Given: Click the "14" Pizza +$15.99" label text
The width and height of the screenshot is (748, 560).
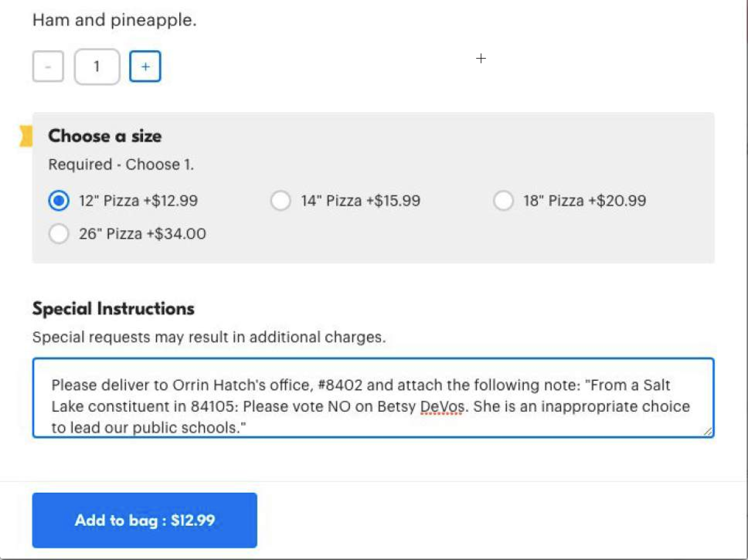Looking at the screenshot, I should pos(361,201).
